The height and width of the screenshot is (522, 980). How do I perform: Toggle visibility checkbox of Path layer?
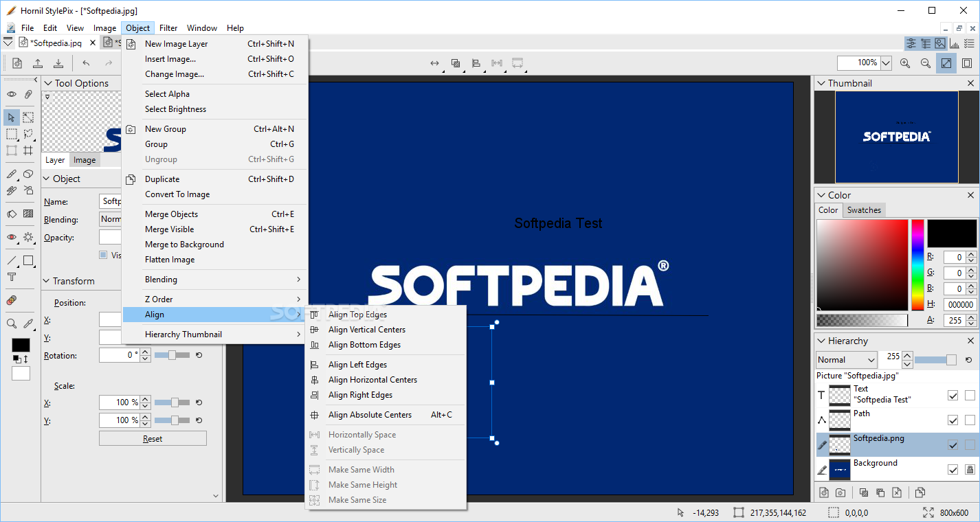(x=953, y=420)
